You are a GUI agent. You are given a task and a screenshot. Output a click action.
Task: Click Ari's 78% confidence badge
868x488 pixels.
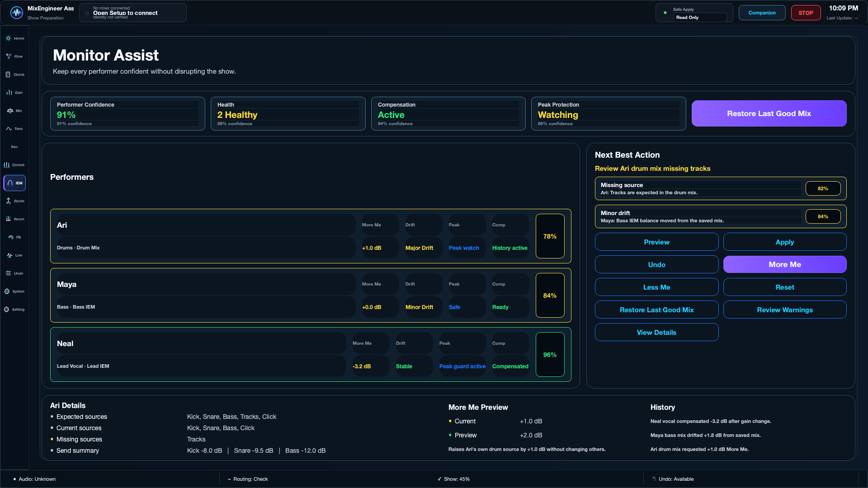tap(550, 236)
